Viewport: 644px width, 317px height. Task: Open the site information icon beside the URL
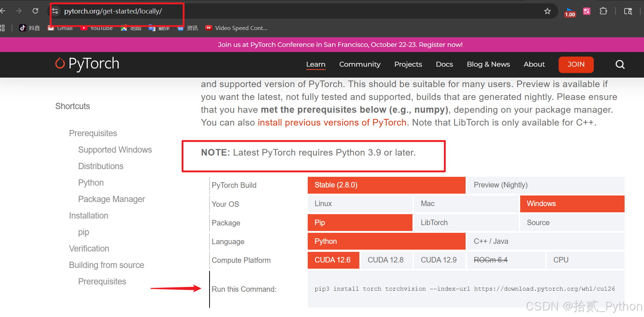55,11
